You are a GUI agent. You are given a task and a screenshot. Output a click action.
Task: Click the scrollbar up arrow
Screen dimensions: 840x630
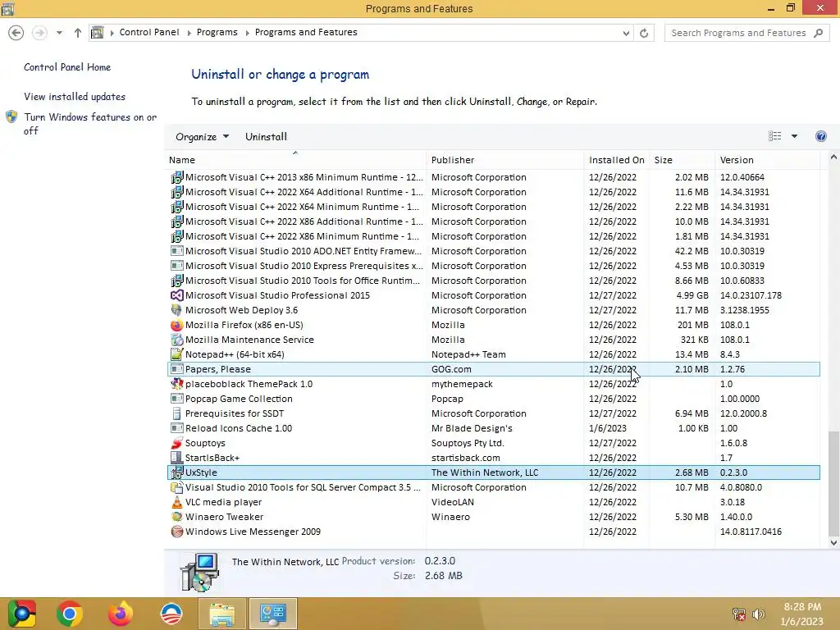point(833,157)
